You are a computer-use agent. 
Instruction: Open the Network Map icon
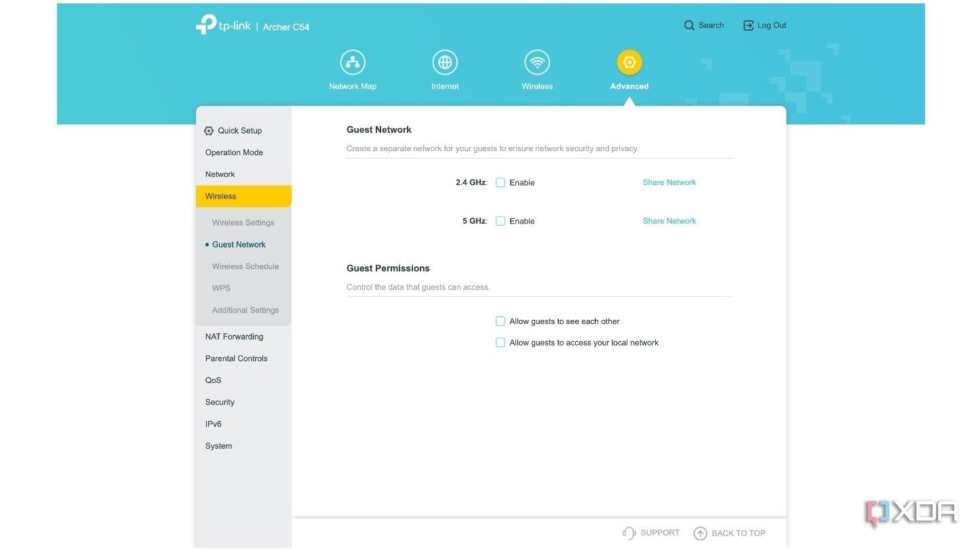353,62
